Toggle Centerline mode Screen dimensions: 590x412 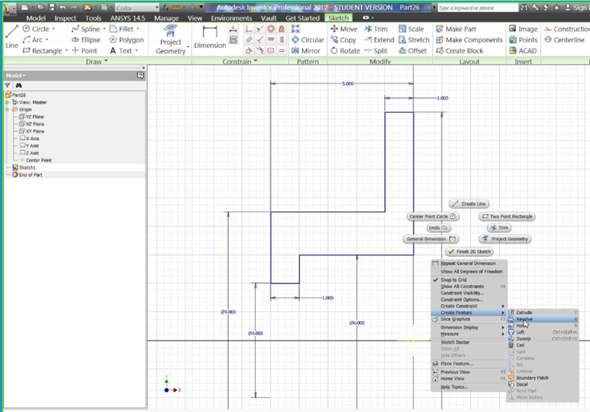coord(564,40)
